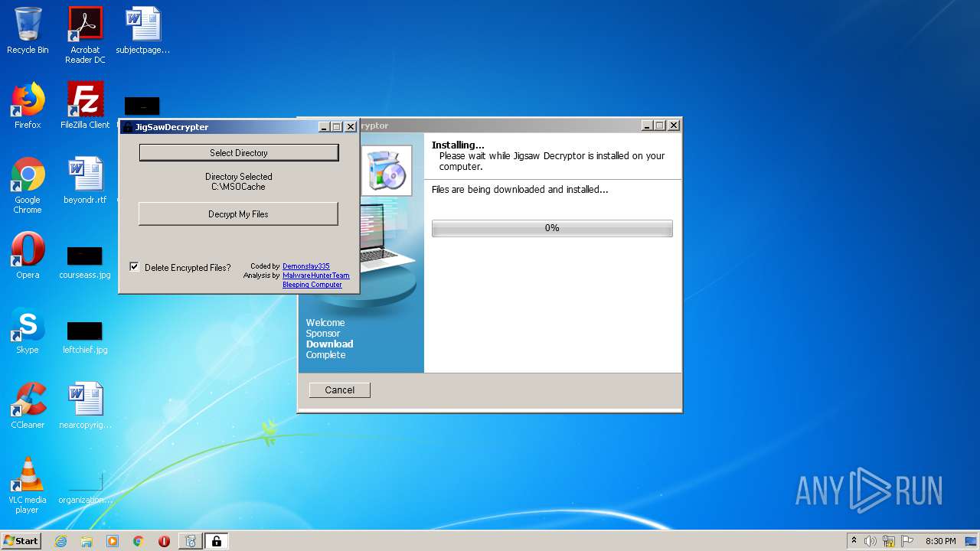Open the volume speaker tray icon
The width and height of the screenshot is (980, 551).
[871, 541]
